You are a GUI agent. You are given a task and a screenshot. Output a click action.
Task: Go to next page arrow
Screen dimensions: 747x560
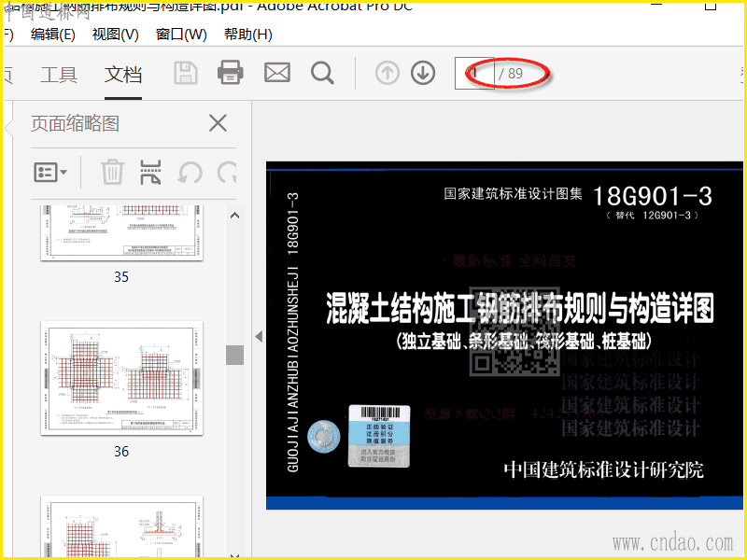point(423,74)
